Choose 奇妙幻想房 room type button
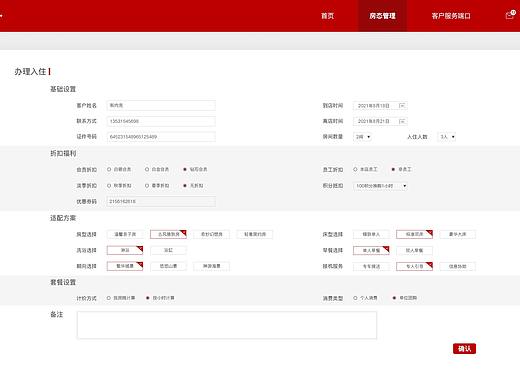Image resolution: width=520 pixels, height=390 pixels. pyautogui.click(x=212, y=234)
